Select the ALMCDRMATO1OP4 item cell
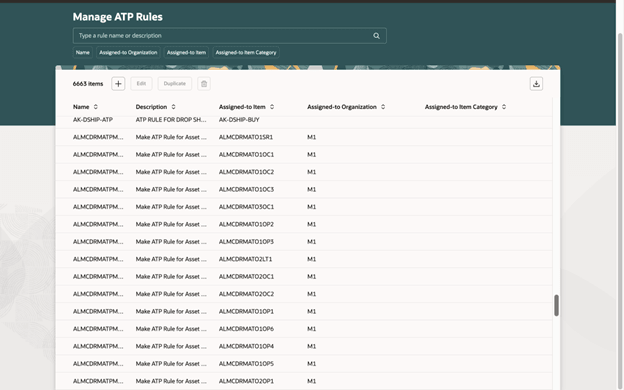This screenshot has width=624, height=390. coord(246,346)
